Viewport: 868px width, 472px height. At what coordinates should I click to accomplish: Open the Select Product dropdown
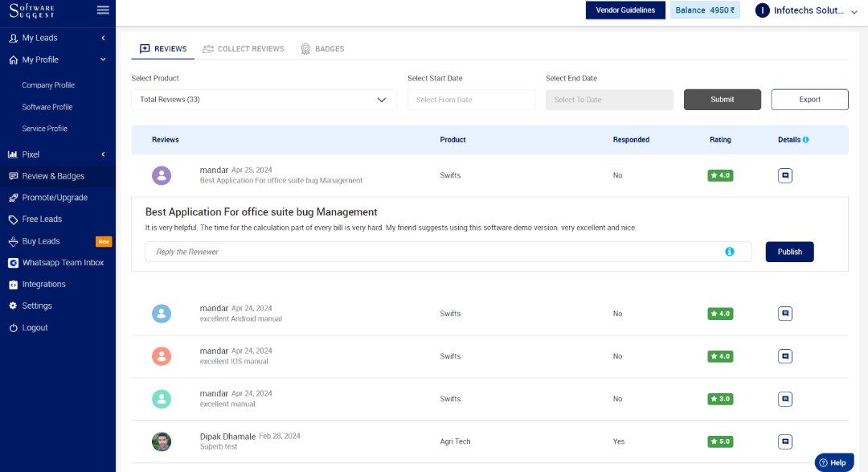264,100
